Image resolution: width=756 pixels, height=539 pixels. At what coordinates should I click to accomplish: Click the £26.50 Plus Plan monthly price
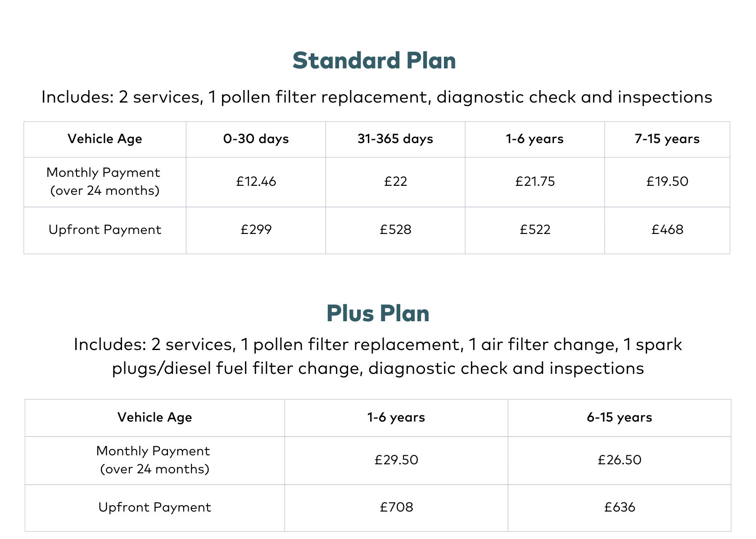click(620, 460)
